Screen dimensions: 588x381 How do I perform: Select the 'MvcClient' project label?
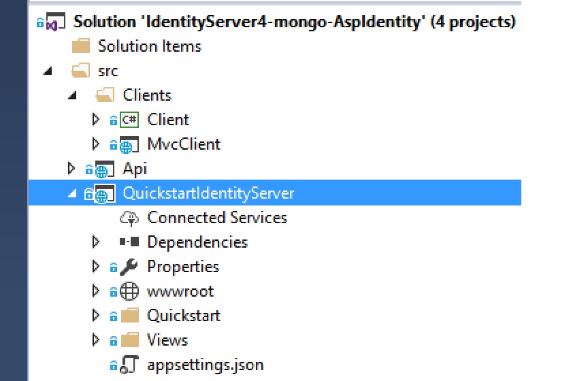184,144
